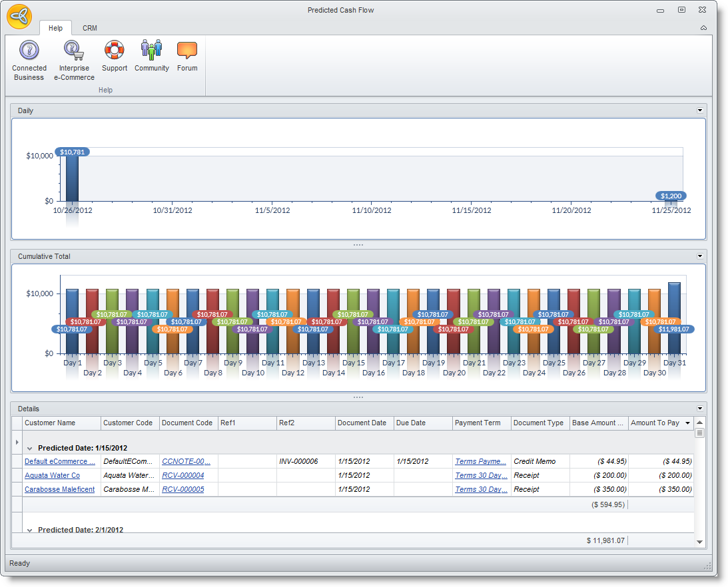Open the Aquata Water Co customer link

click(52, 476)
